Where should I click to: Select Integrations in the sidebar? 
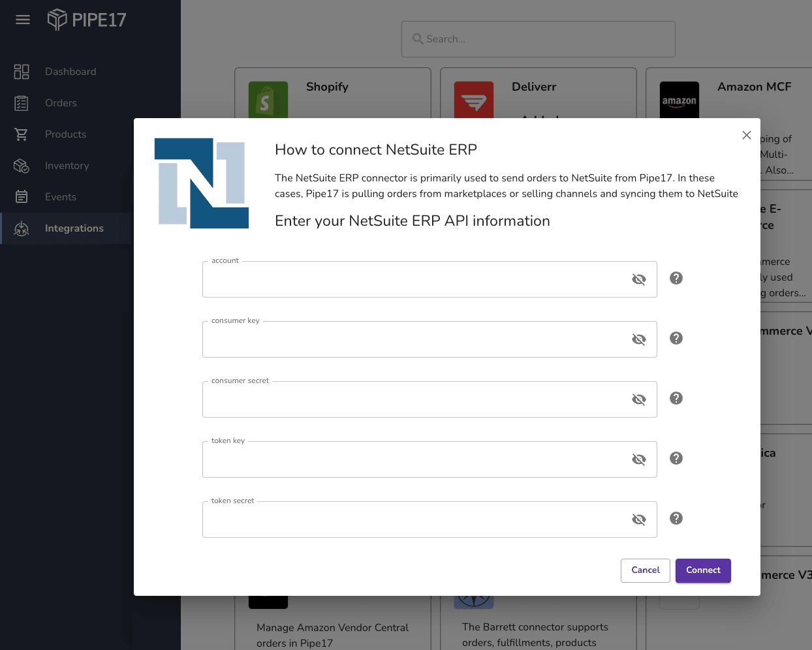tap(74, 228)
